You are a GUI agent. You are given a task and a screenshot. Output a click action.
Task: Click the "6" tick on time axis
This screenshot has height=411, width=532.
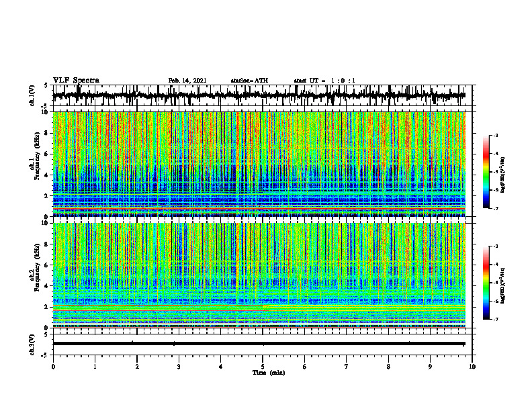pyautogui.click(x=305, y=367)
